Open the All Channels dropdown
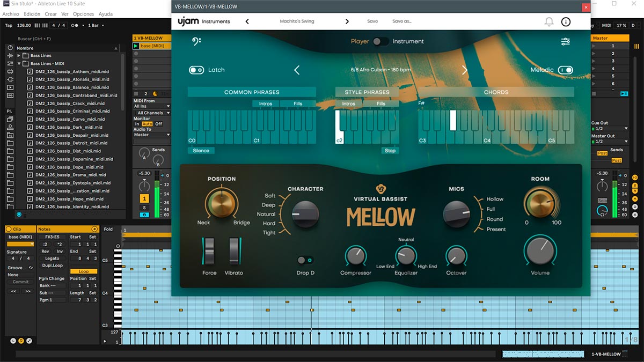 pos(152,113)
